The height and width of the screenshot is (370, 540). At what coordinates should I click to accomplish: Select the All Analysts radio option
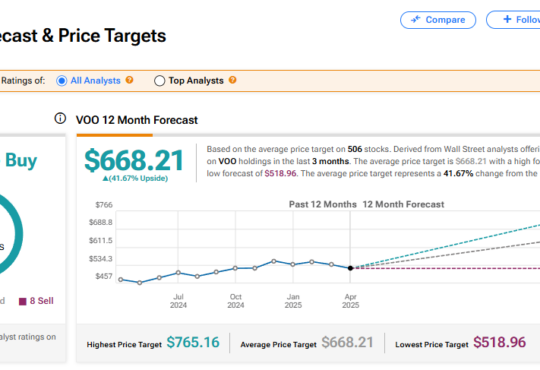[x=61, y=81]
